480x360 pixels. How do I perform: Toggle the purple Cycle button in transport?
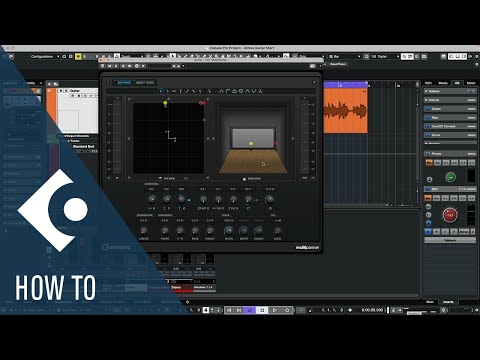pos(250,310)
